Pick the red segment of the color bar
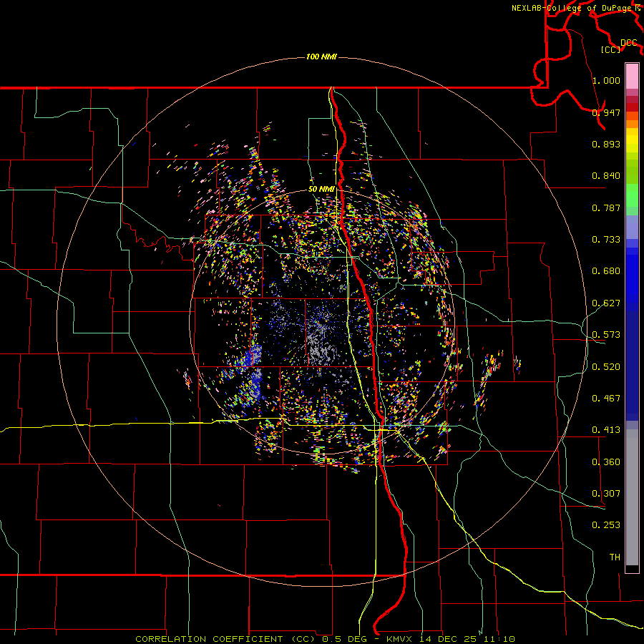Image resolution: width=644 pixels, height=644 pixels. (632, 107)
